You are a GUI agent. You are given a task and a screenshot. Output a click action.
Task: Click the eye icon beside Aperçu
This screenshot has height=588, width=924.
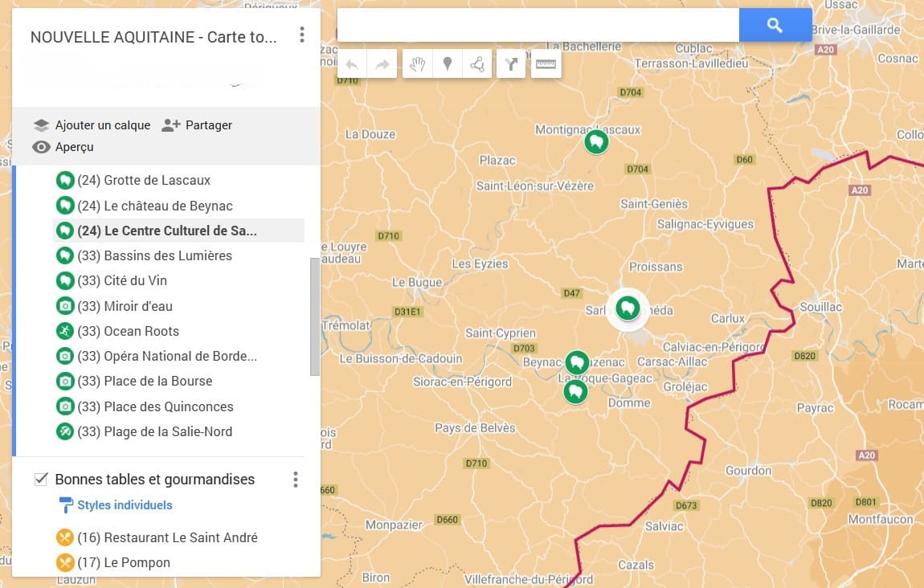pyautogui.click(x=41, y=147)
